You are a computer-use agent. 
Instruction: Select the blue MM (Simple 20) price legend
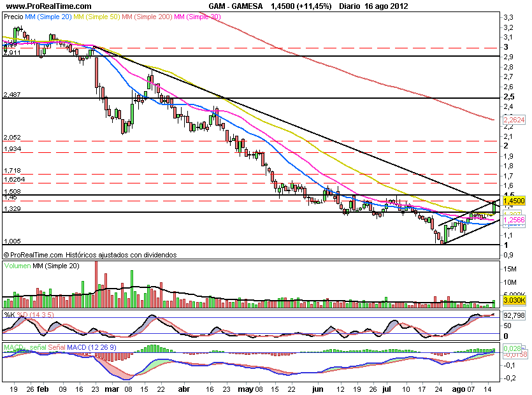[x=54, y=17]
